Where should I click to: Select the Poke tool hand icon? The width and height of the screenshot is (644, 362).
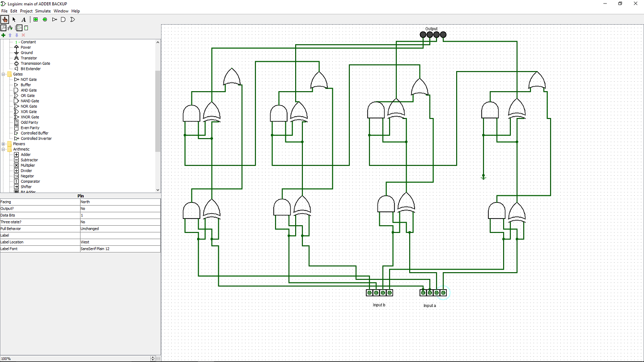5,19
